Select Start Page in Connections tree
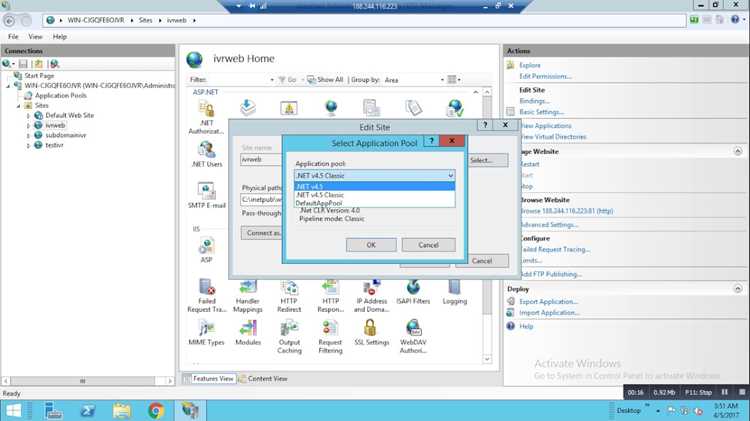Viewport: 750px width, 421px height. point(39,76)
